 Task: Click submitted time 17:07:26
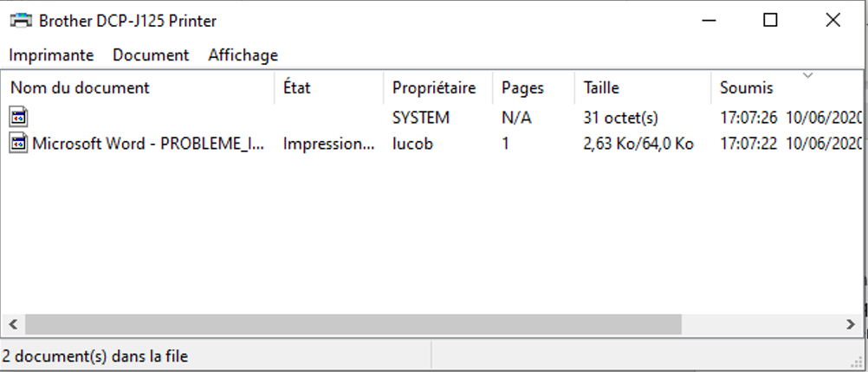[748, 118]
